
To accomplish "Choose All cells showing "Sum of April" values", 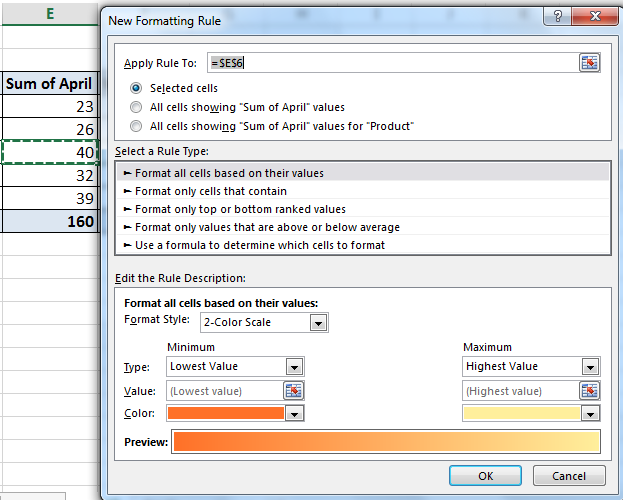I will [136, 107].
